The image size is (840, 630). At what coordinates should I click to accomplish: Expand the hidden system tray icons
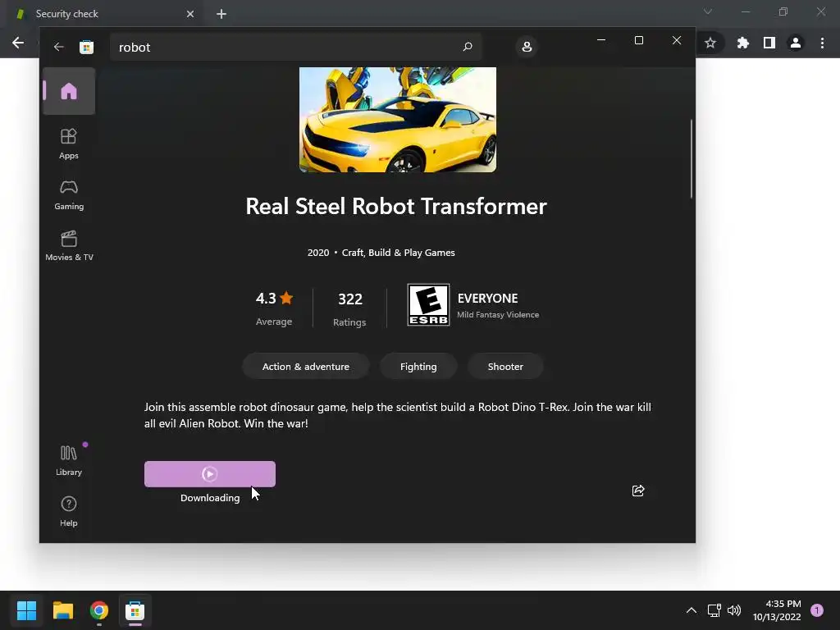click(692, 610)
